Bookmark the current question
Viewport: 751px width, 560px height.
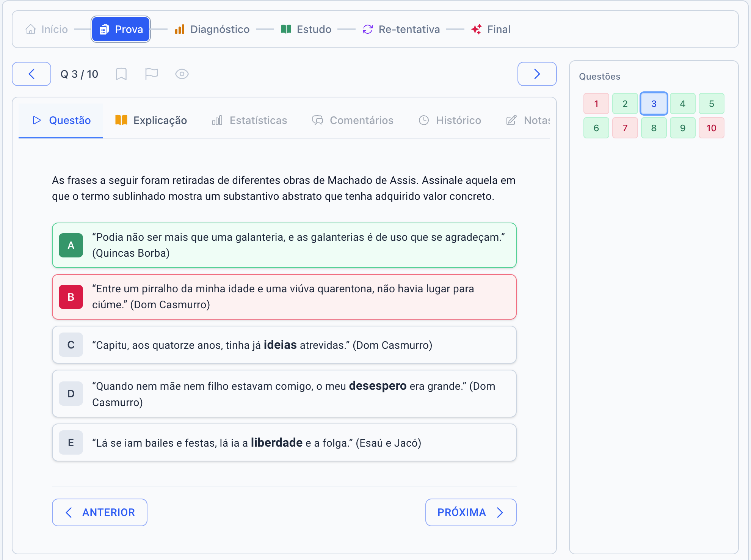pyautogui.click(x=121, y=74)
